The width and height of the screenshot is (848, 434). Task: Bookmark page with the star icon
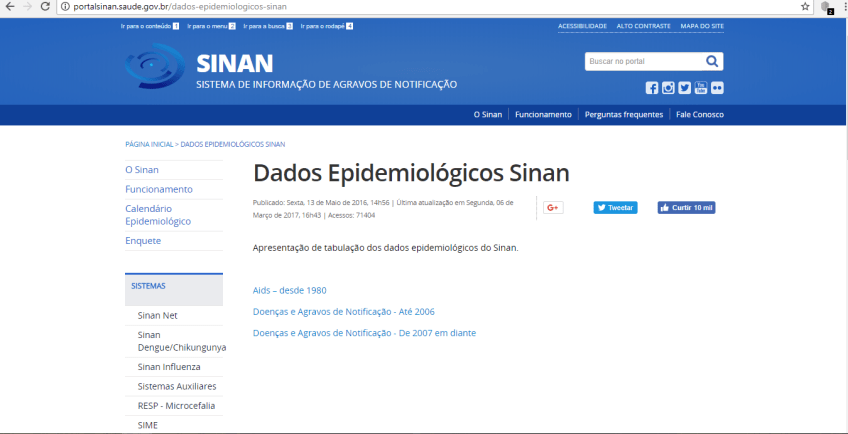pyautogui.click(x=805, y=6)
